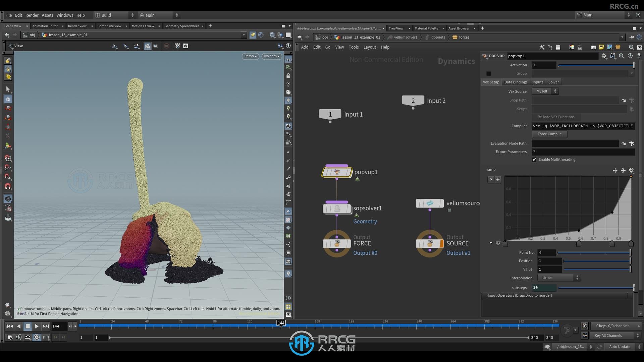This screenshot has height=362, width=644.
Task: Click the parameter search magnifier icon
Action: click(621, 56)
